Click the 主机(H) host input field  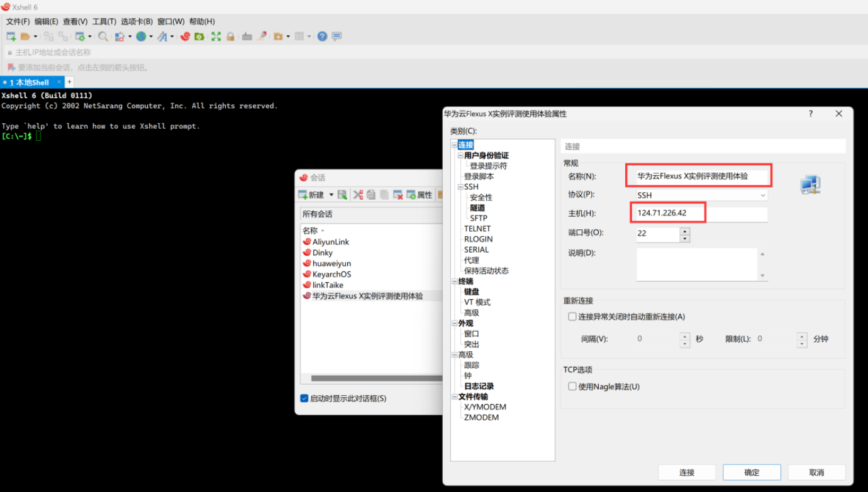click(x=702, y=213)
